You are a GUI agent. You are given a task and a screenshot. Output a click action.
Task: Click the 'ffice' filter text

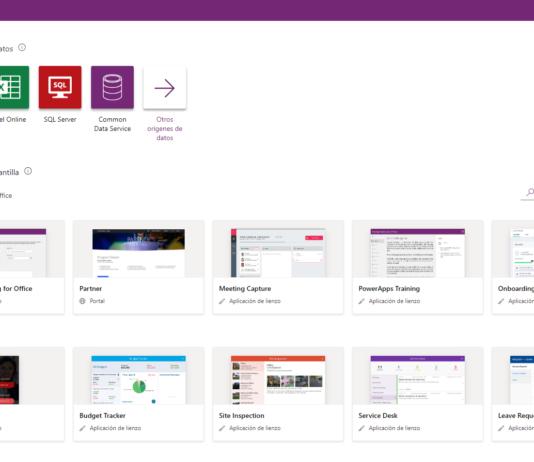6,195
